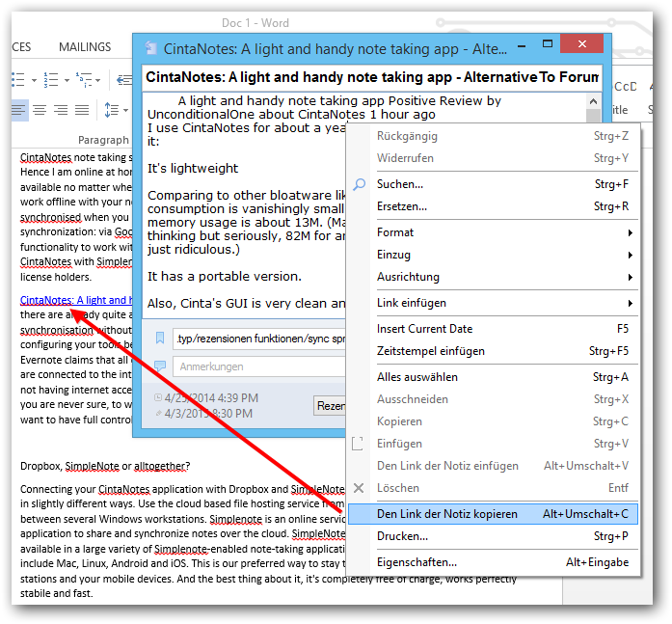Align text right in Word ribbon
This screenshot has height=624, width=672.
point(61,110)
